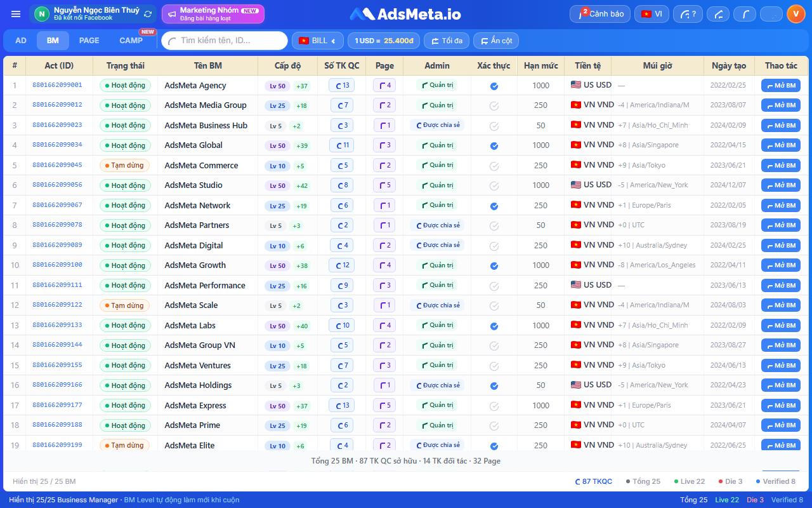Sort by the Trạng thái column header
The height and width of the screenshot is (508, 812).
pyautogui.click(x=126, y=66)
